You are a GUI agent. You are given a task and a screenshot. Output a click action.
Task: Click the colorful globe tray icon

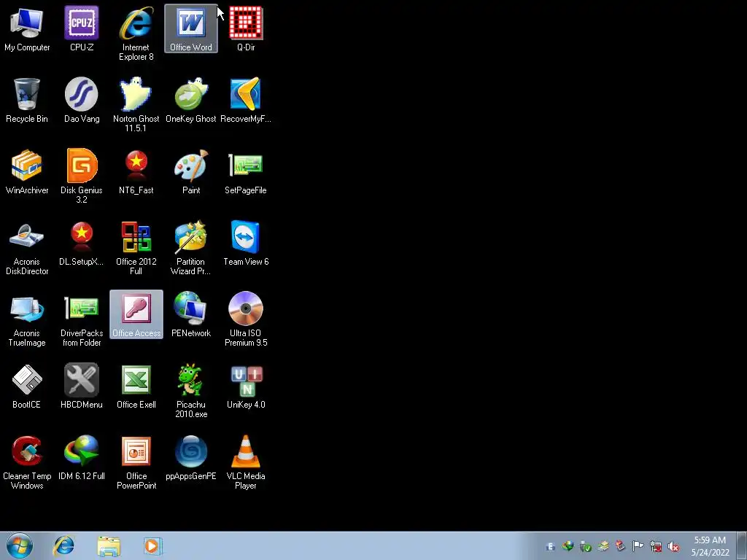coord(568,547)
